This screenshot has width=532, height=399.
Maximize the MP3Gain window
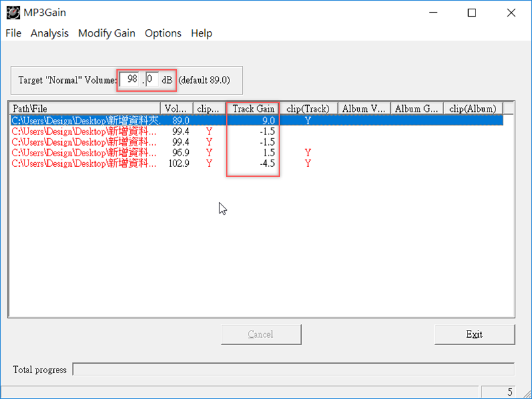click(471, 13)
